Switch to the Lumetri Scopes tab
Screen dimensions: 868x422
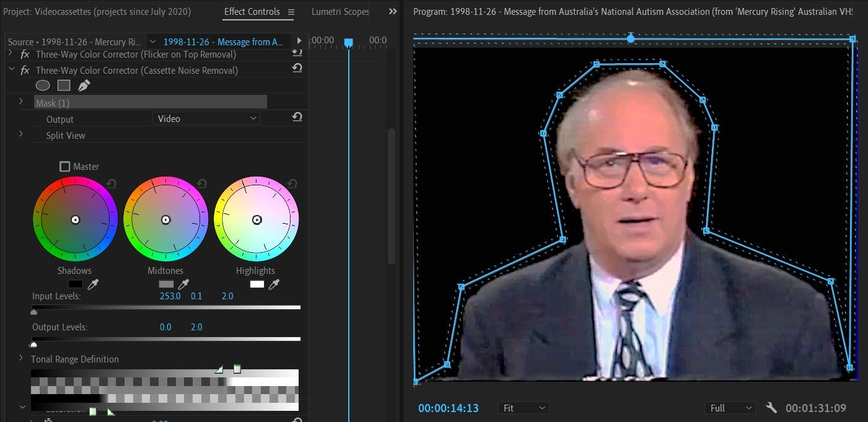pos(340,12)
